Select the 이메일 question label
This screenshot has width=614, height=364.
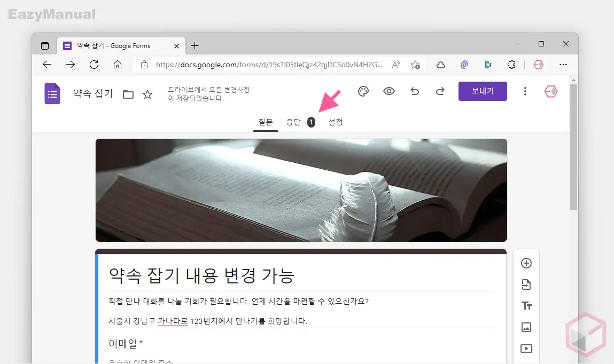122,344
